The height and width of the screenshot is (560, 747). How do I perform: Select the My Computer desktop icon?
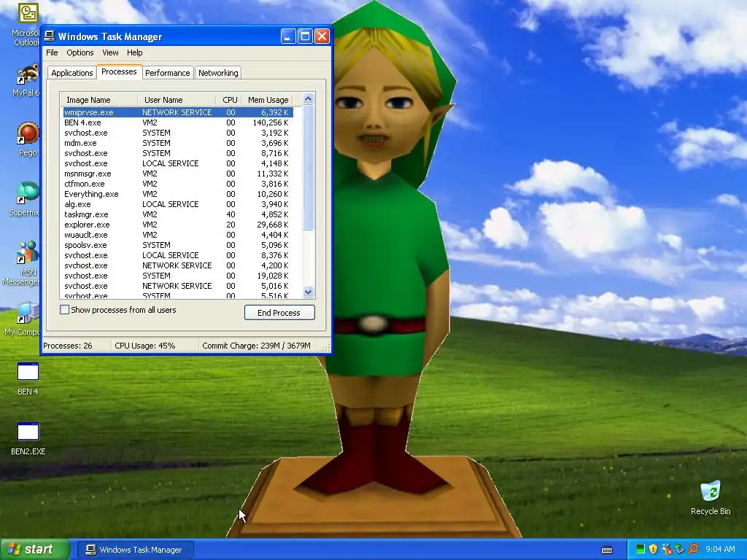point(28,314)
